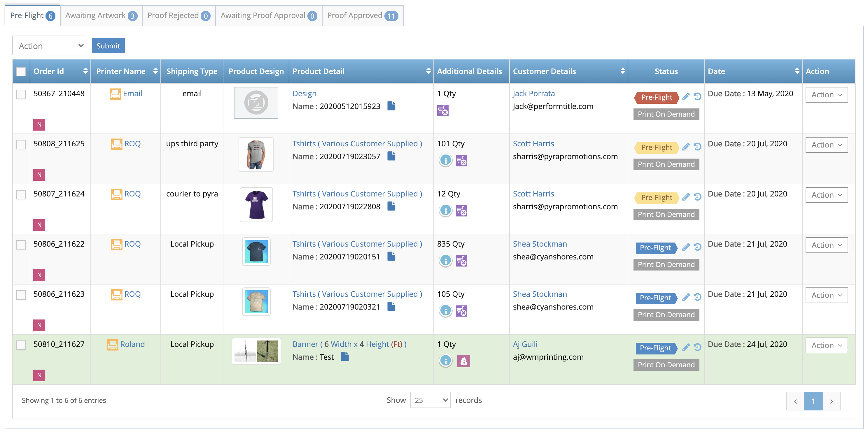Open the bulk Action dropdown beside Submit

point(49,46)
